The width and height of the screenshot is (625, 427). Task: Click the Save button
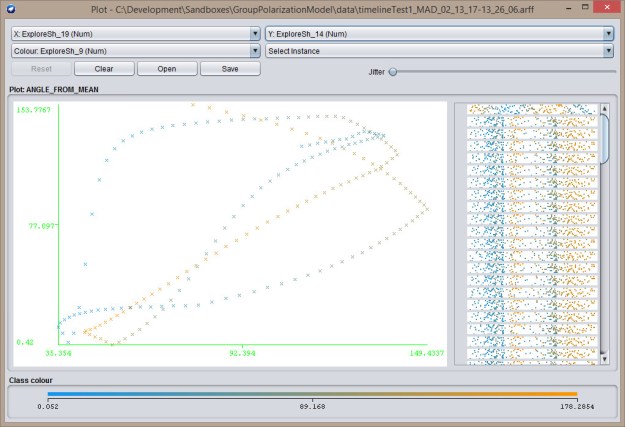(230, 69)
